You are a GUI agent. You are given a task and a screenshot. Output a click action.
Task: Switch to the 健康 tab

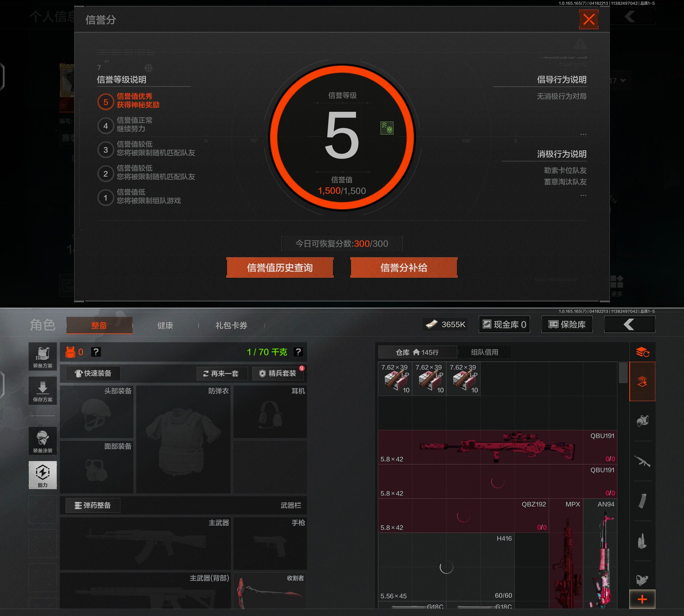(165, 326)
